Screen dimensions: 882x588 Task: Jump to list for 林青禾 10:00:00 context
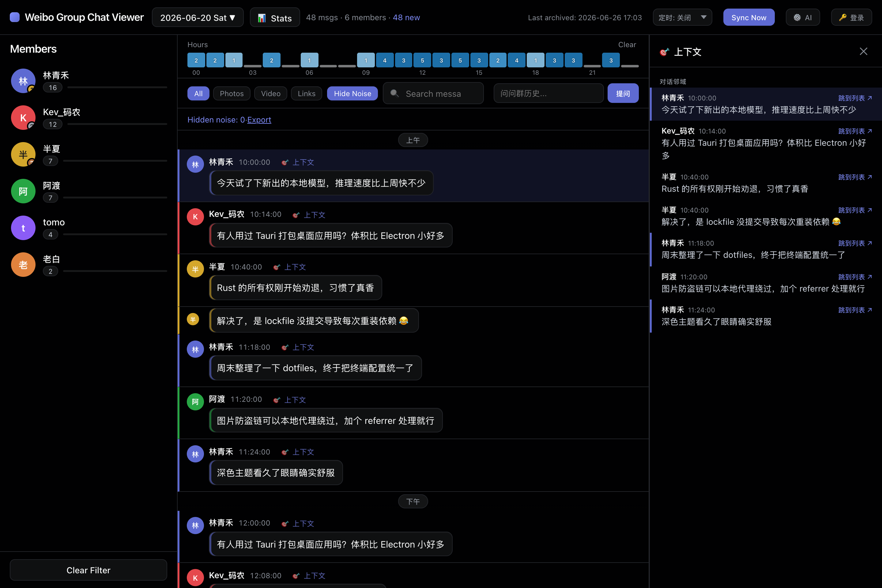(x=855, y=98)
